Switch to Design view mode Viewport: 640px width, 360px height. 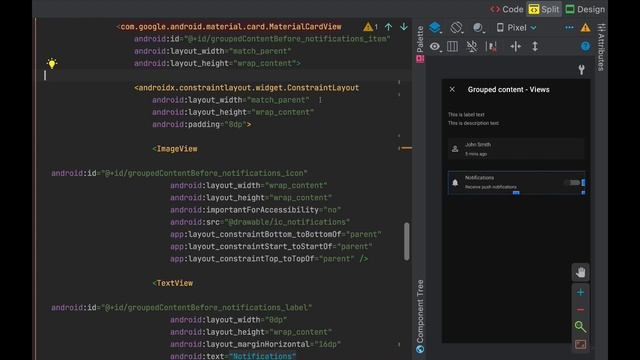(585, 9)
